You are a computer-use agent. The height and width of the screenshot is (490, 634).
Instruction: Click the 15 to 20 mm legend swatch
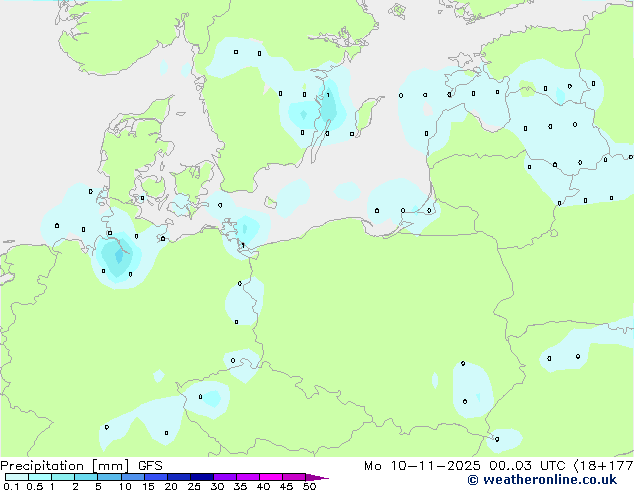[155, 477]
